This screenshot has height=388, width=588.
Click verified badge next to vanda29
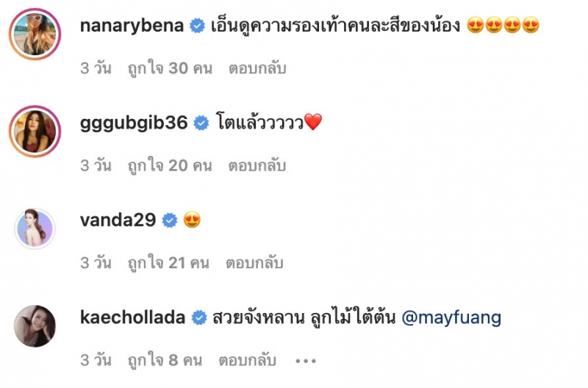click(170, 220)
